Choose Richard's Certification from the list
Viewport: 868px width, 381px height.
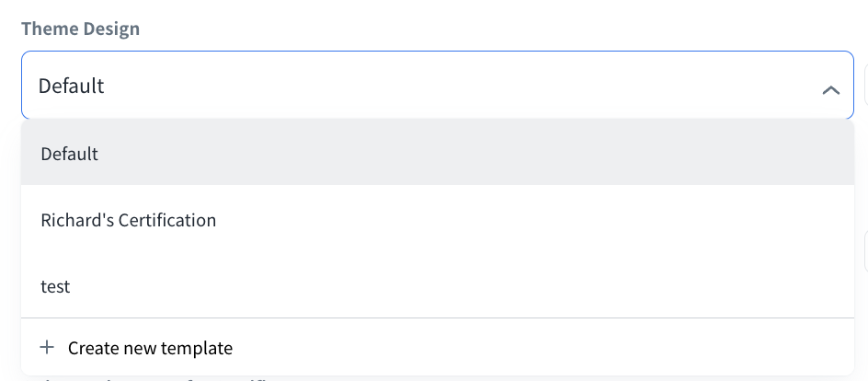pos(129,221)
